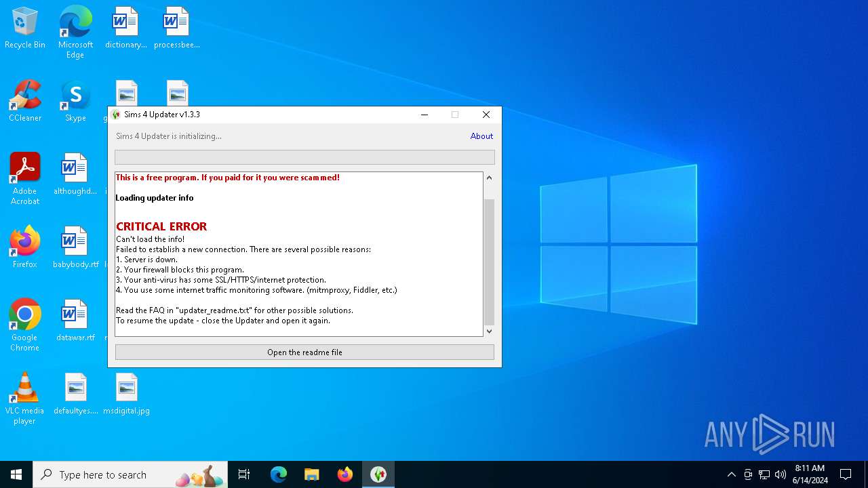Select the processbee Word document icon
868x488 pixels.
click(x=176, y=28)
